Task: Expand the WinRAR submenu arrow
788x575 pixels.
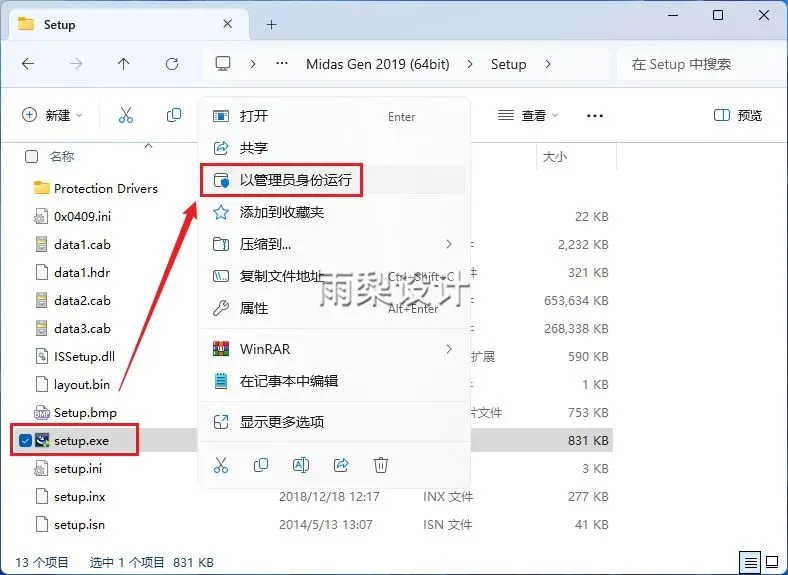Action: tap(449, 349)
